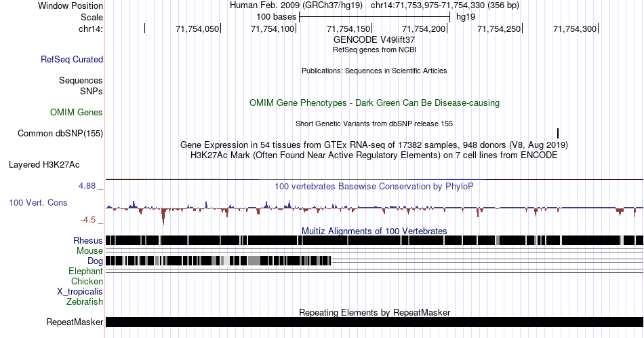Click the Human Feb. 2009 (GRCh37/hg19) text
The height and width of the screenshot is (338, 644).
click(296, 5)
